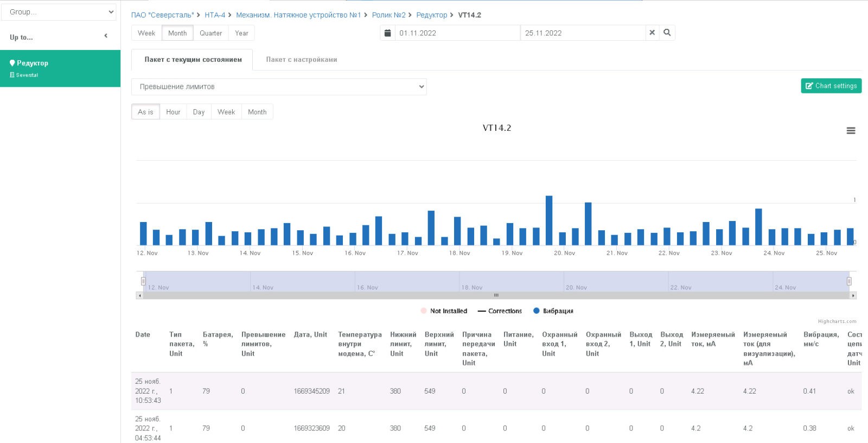Run search with magnifying glass icon
This screenshot has width=868, height=443.
(667, 33)
